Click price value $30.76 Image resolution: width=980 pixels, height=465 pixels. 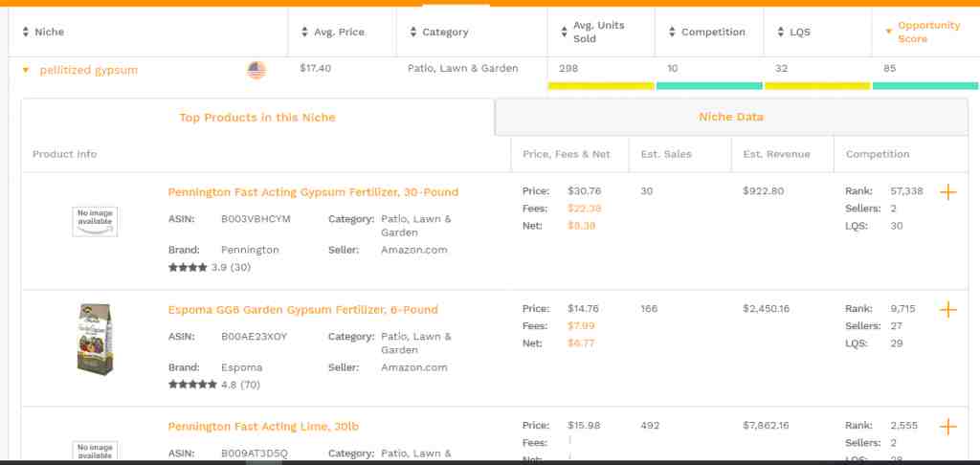coord(585,190)
